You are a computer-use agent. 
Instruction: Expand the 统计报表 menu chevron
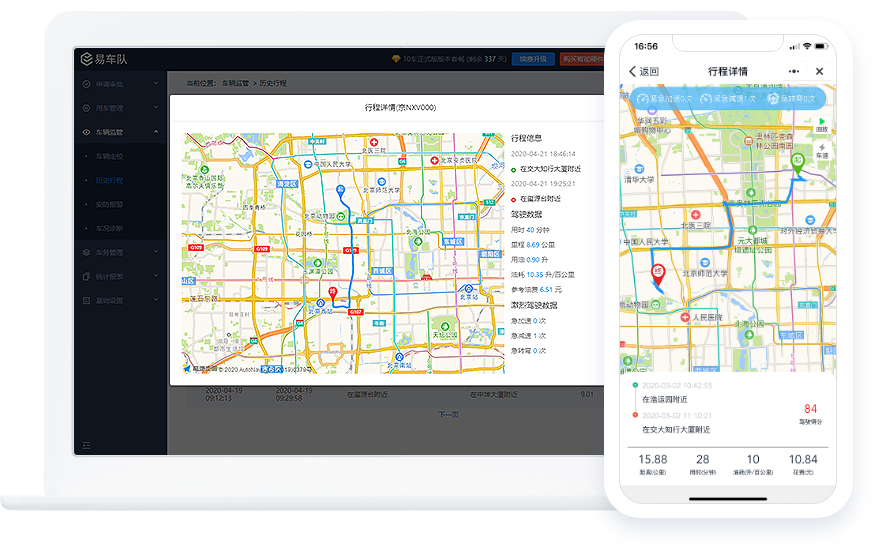pos(156,276)
